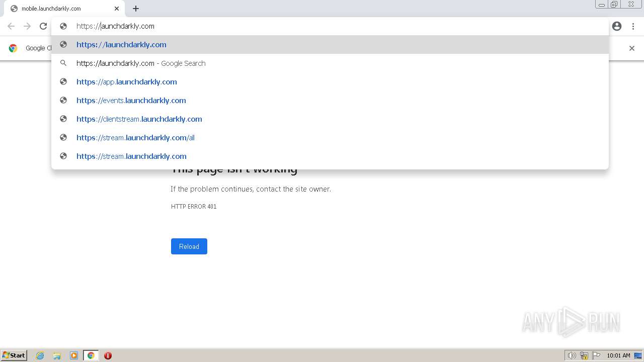Image resolution: width=644 pixels, height=362 pixels.
Task: Open a new tab with plus button
Action: pos(136,9)
